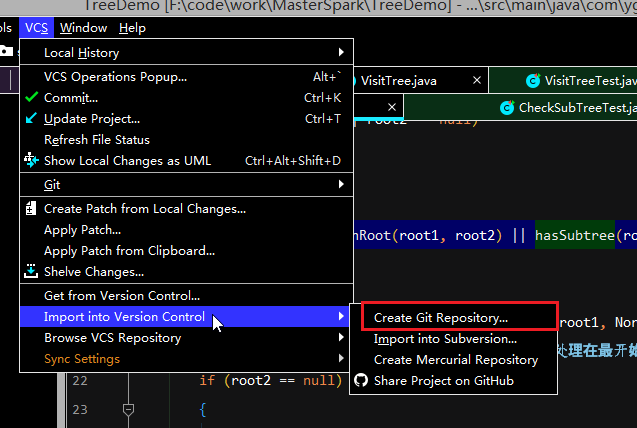Image resolution: width=637 pixels, height=428 pixels.
Task: Switch to VisitTreeTest.java tab
Action: tap(590, 81)
